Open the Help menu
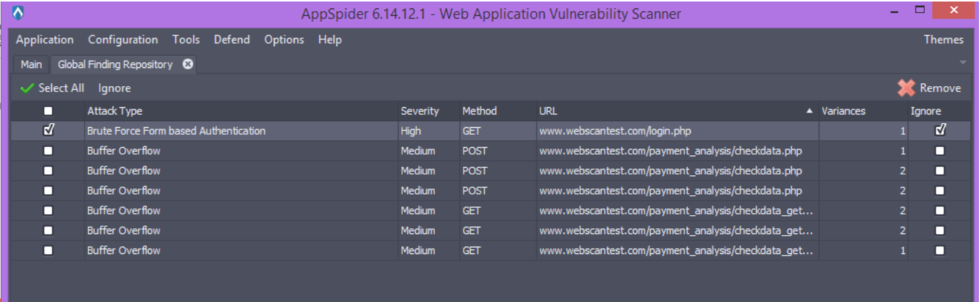The height and width of the screenshot is (302, 980). 330,40
